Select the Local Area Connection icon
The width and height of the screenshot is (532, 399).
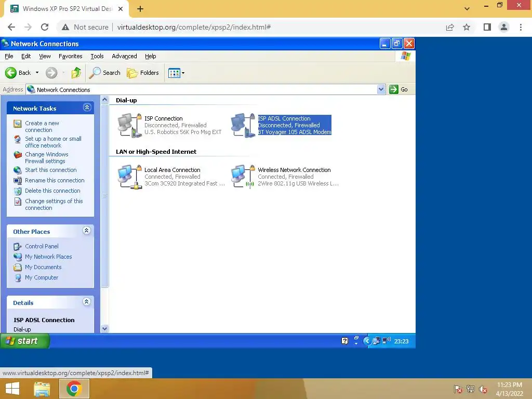(x=129, y=177)
